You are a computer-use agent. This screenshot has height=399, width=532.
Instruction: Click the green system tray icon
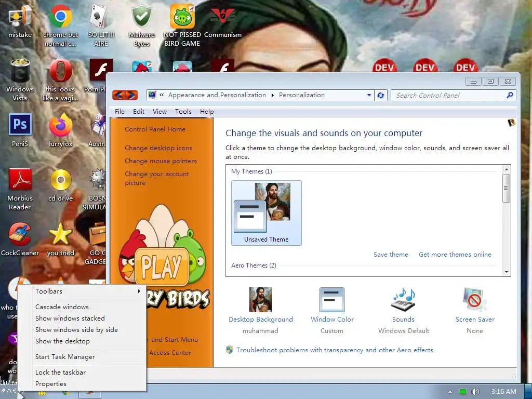(463, 392)
